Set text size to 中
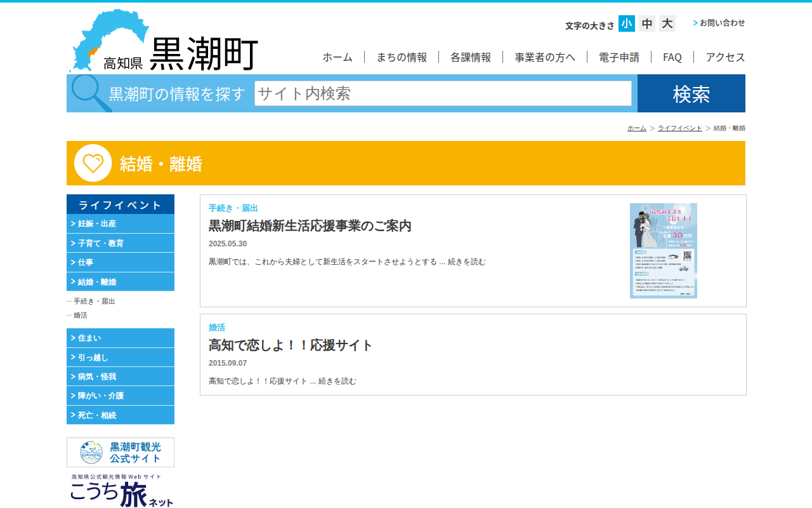Screen dimensions: 812x508 [x=647, y=23]
